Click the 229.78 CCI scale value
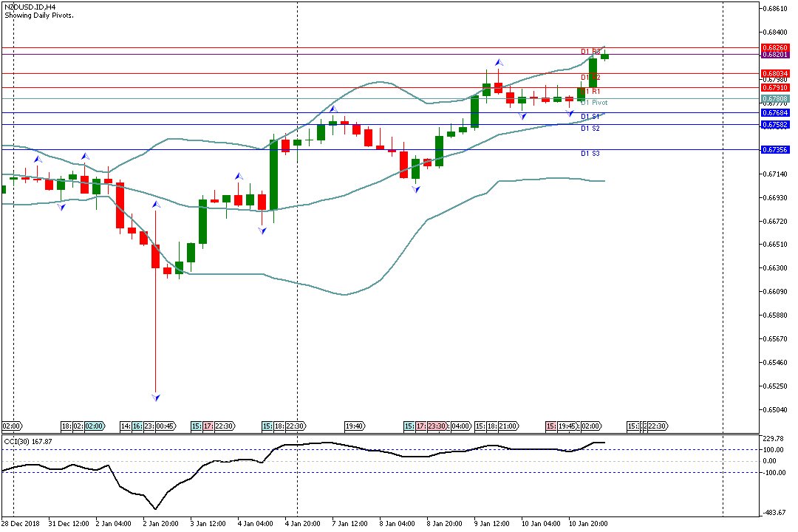Image resolution: width=798 pixels, height=532 pixels. pyautogui.click(x=774, y=438)
